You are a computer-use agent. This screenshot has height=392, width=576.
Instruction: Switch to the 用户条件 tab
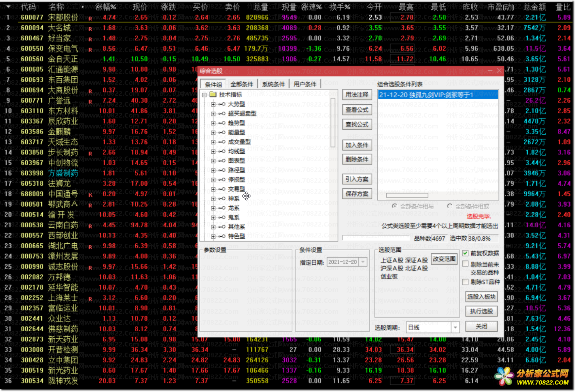tap(305, 84)
